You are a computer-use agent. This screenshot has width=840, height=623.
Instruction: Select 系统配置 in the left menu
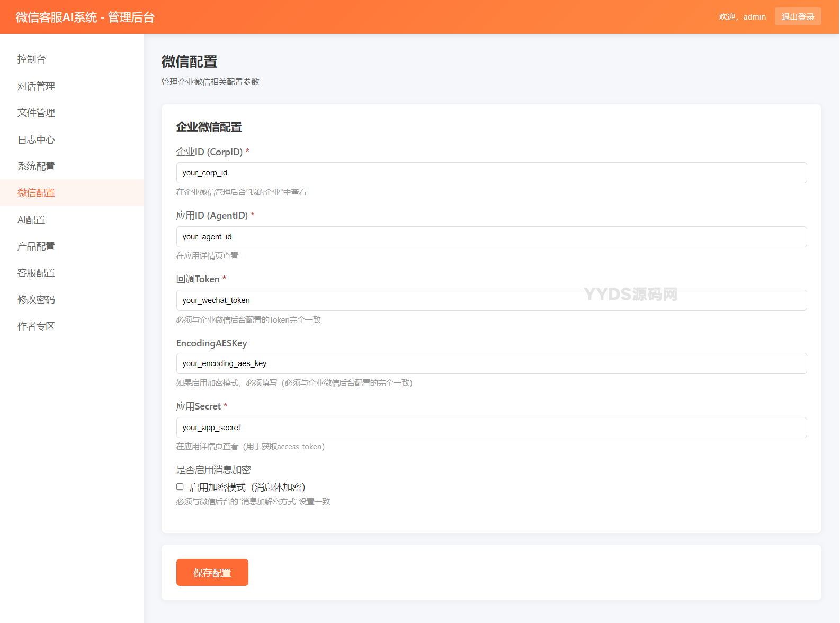(x=36, y=166)
